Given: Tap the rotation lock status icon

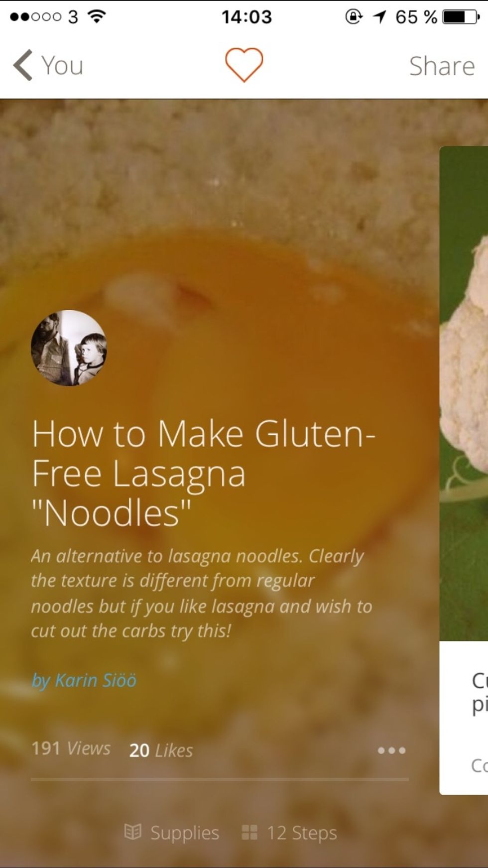Looking at the screenshot, I should [x=354, y=17].
